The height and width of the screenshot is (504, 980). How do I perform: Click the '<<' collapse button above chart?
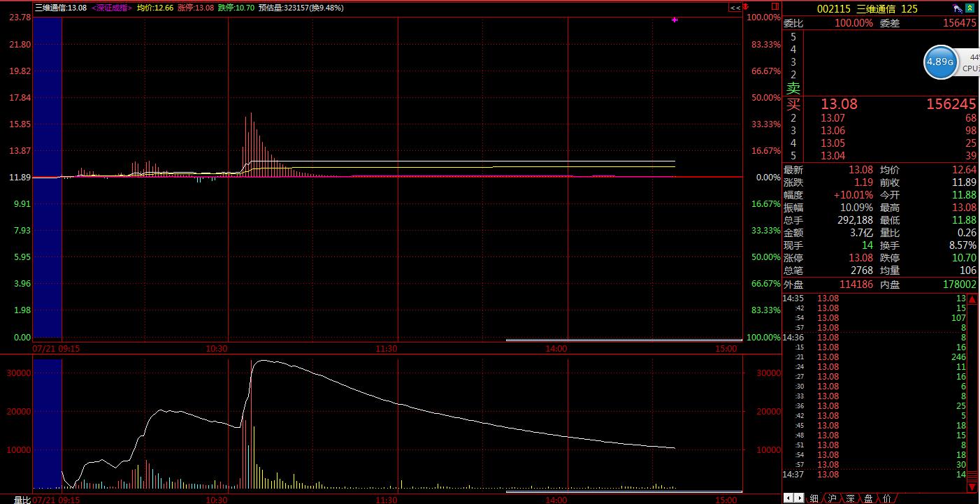pyautogui.click(x=735, y=8)
